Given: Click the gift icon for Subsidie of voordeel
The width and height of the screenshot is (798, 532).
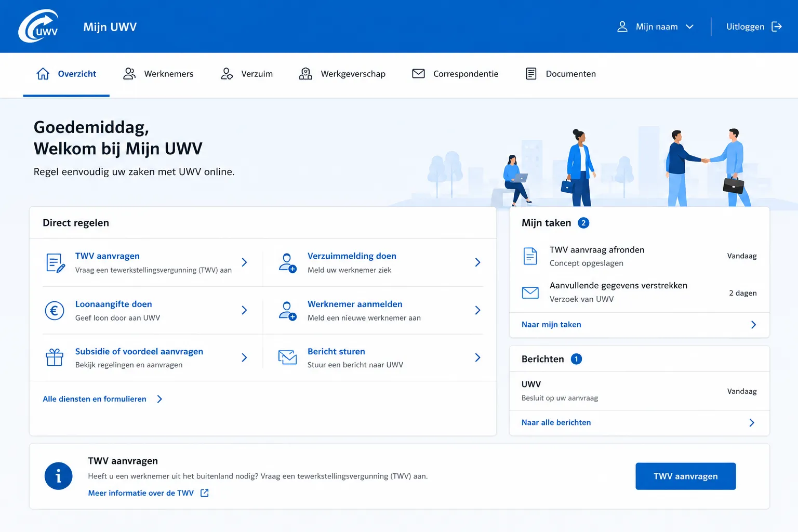Looking at the screenshot, I should coord(55,357).
